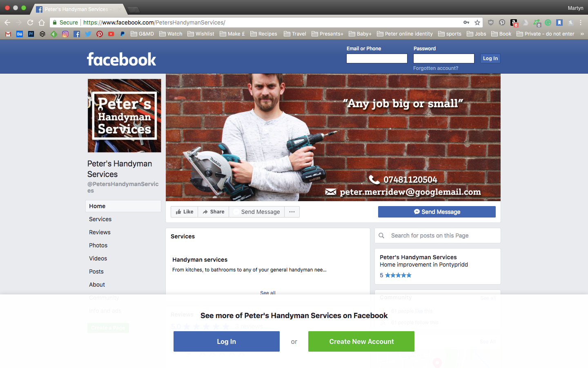Open Reviews in the page sidebar
The image size is (588, 368).
(100, 232)
